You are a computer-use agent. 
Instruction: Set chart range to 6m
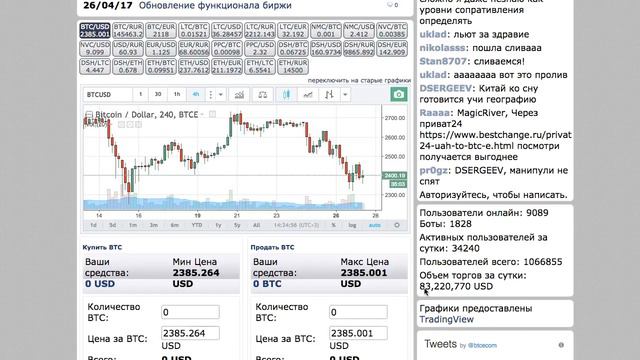pyautogui.click(x=174, y=225)
